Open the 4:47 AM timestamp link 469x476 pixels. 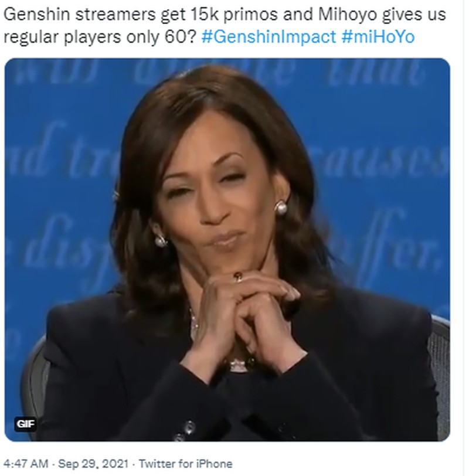click(x=26, y=464)
